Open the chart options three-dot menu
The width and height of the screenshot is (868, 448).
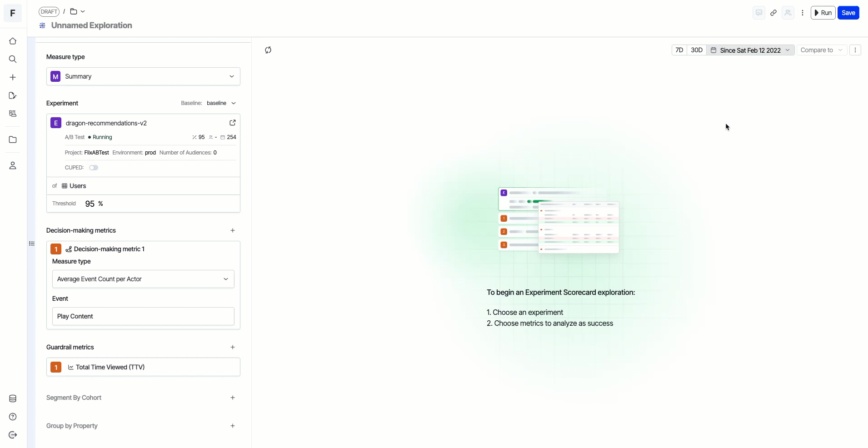pyautogui.click(x=855, y=50)
